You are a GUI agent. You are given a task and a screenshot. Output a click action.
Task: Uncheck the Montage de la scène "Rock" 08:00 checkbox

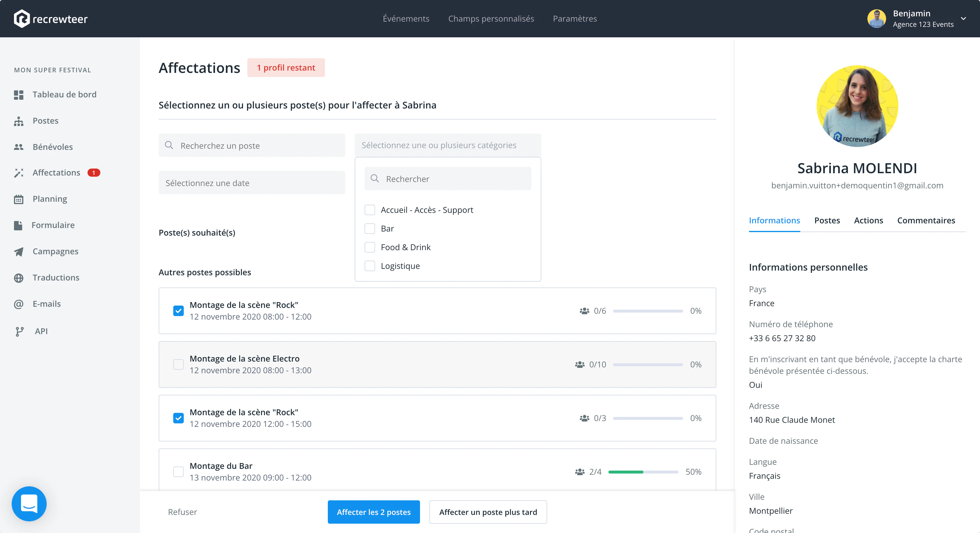pyautogui.click(x=178, y=311)
